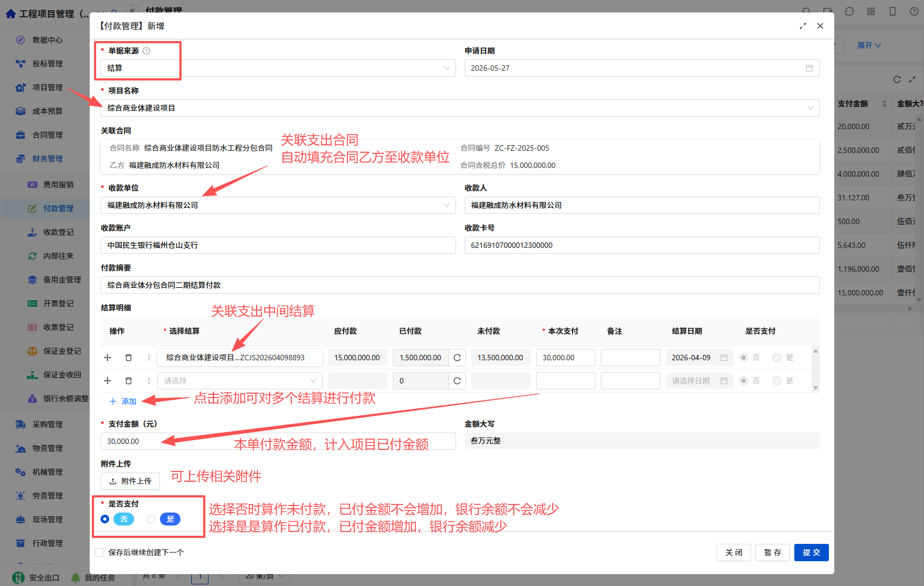The height and width of the screenshot is (586, 924).
Task: Click the home icon beside 工程项目管理
Action: pyautogui.click(x=11, y=14)
